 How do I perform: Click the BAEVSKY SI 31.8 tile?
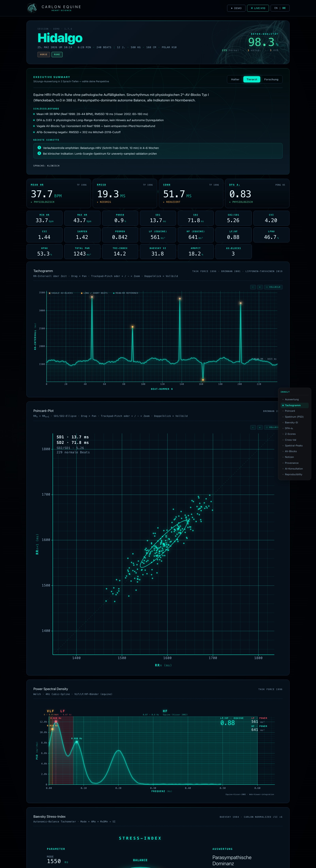(158, 251)
